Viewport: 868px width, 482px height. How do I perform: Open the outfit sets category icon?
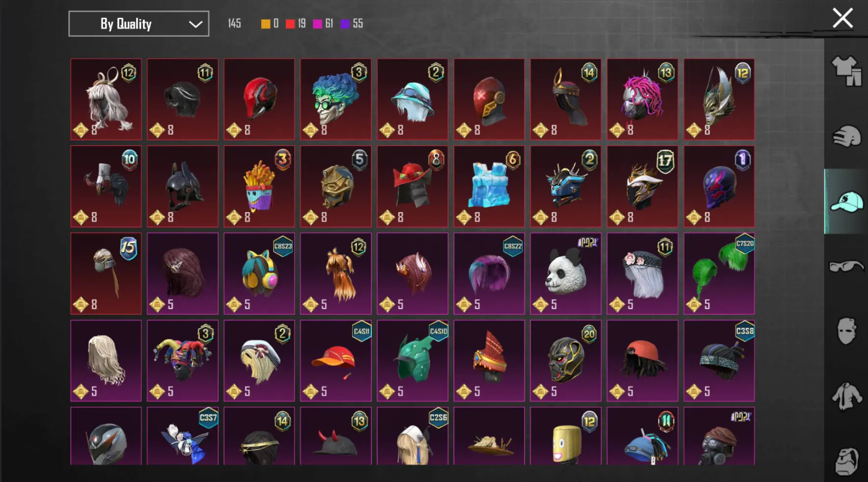(846, 71)
